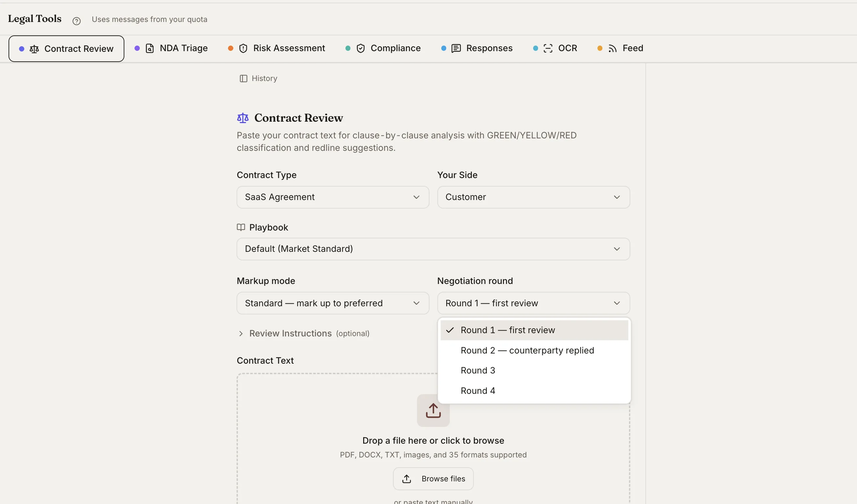Open the Feed tab
Viewport: 857px width, 504px height.
click(x=620, y=48)
